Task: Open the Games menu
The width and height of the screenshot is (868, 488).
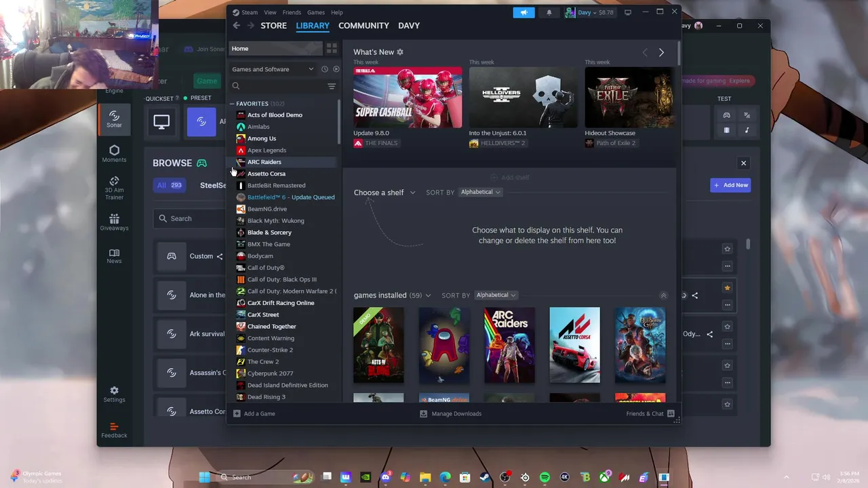Action: click(316, 12)
